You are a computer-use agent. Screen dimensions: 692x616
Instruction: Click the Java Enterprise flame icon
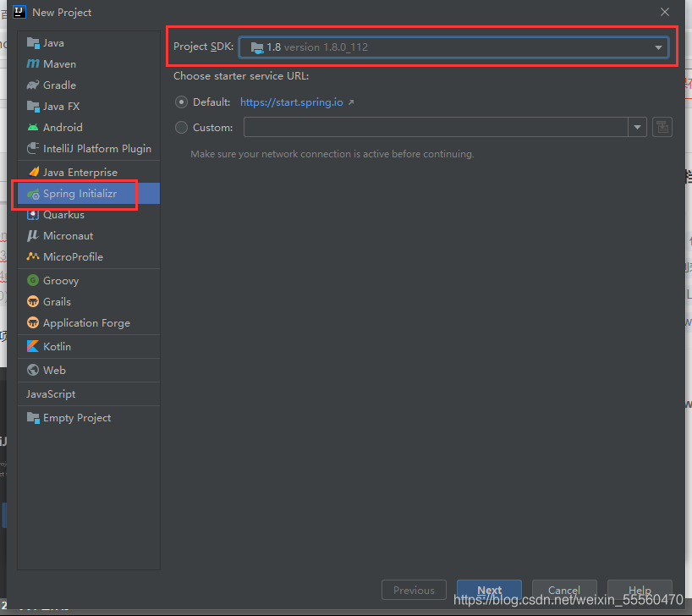point(33,172)
